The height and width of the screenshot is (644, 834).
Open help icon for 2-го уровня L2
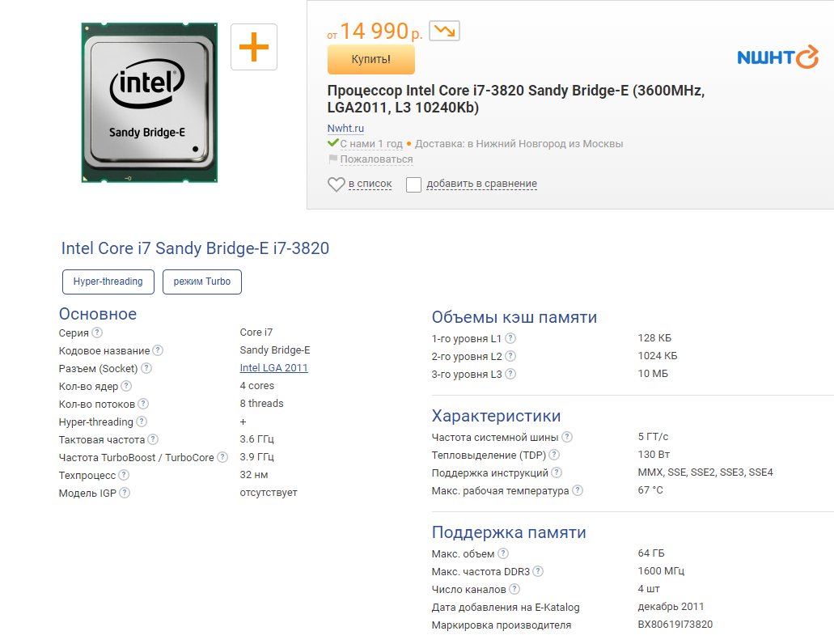coord(510,356)
